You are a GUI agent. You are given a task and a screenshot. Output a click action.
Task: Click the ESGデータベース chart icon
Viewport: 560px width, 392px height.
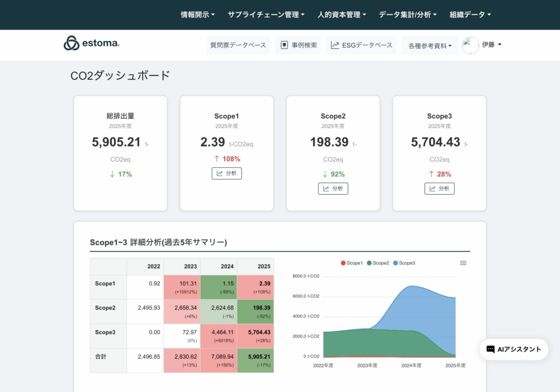[335, 45]
